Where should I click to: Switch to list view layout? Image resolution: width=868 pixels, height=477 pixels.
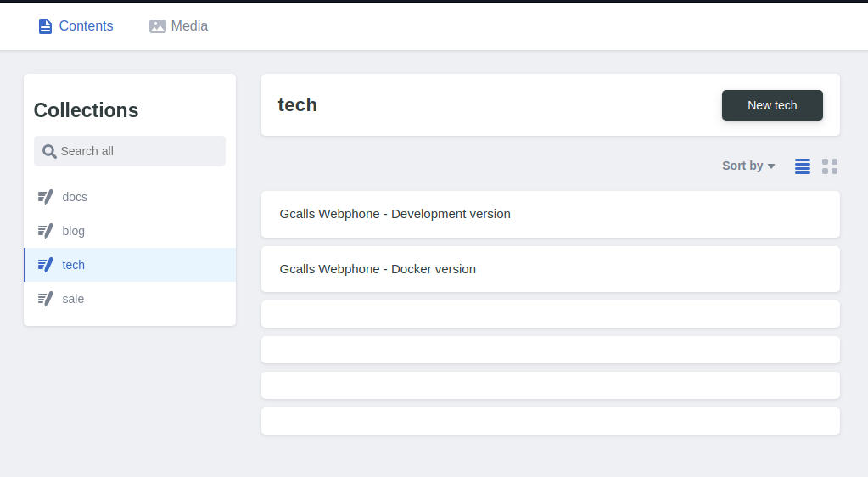click(x=803, y=166)
